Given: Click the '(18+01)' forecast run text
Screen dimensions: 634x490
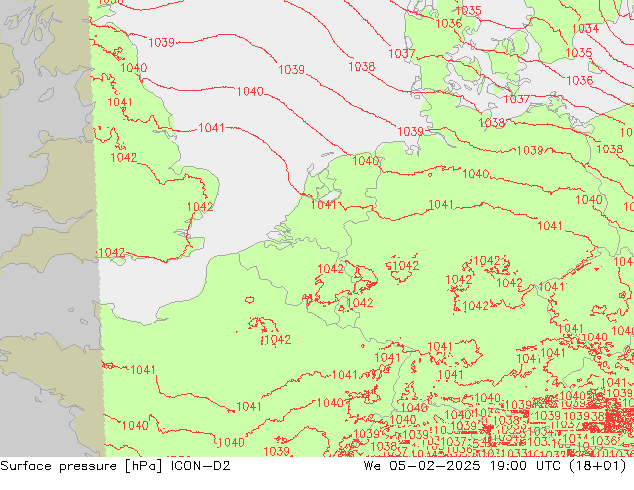Looking at the screenshot, I should [x=598, y=466].
